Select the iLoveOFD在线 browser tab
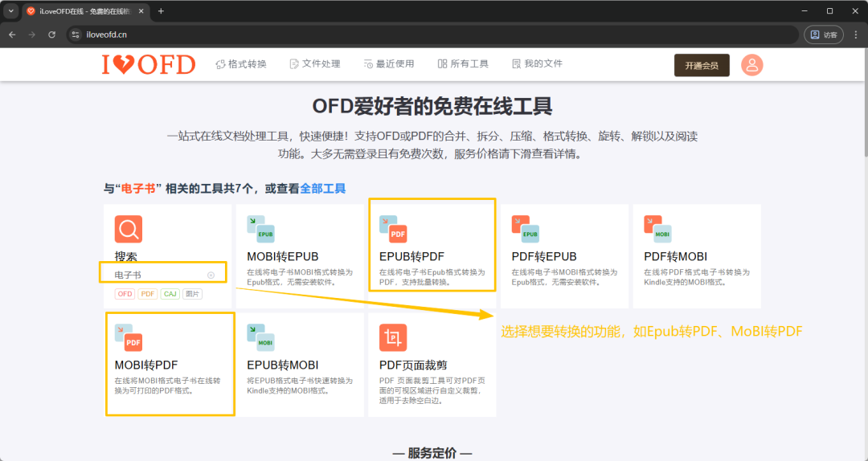Image resolution: width=868 pixels, height=461 pixels. click(x=86, y=11)
